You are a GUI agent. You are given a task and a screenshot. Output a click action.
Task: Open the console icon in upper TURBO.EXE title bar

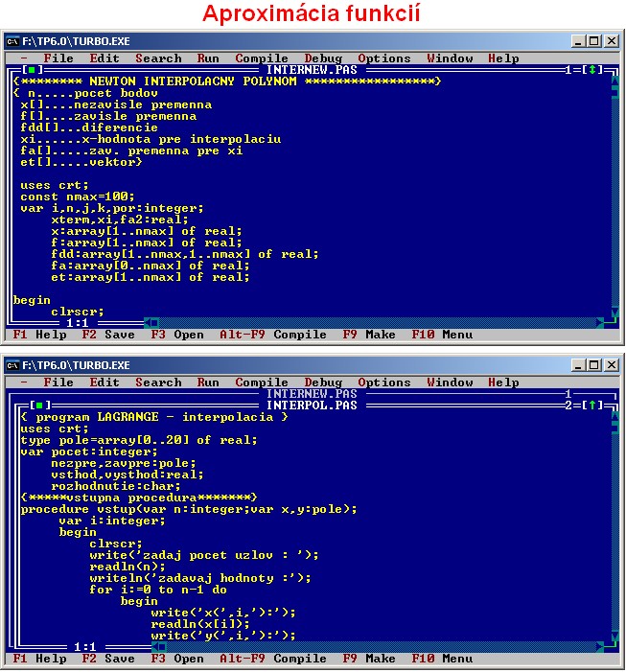12,41
